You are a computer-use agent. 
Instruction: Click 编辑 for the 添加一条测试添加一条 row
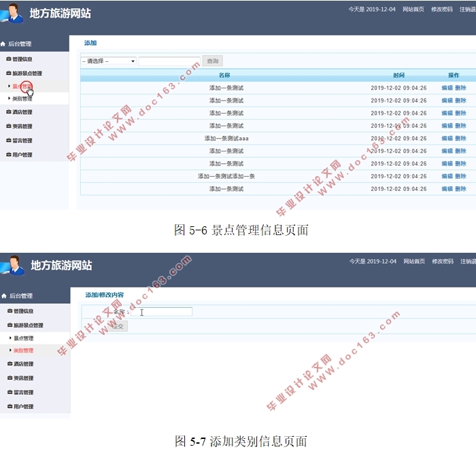(447, 176)
